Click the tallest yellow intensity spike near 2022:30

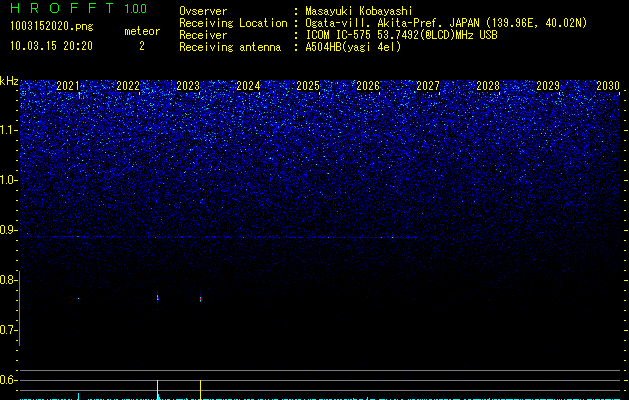(158, 389)
